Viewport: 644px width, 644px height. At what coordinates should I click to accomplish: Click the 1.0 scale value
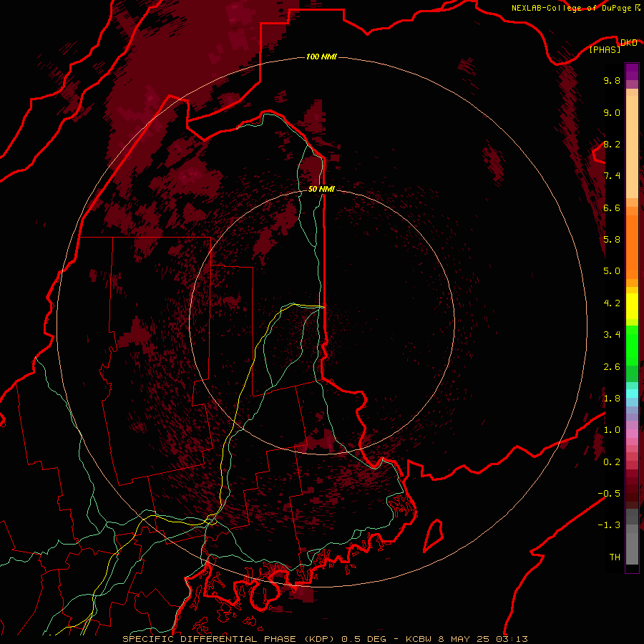coord(612,430)
